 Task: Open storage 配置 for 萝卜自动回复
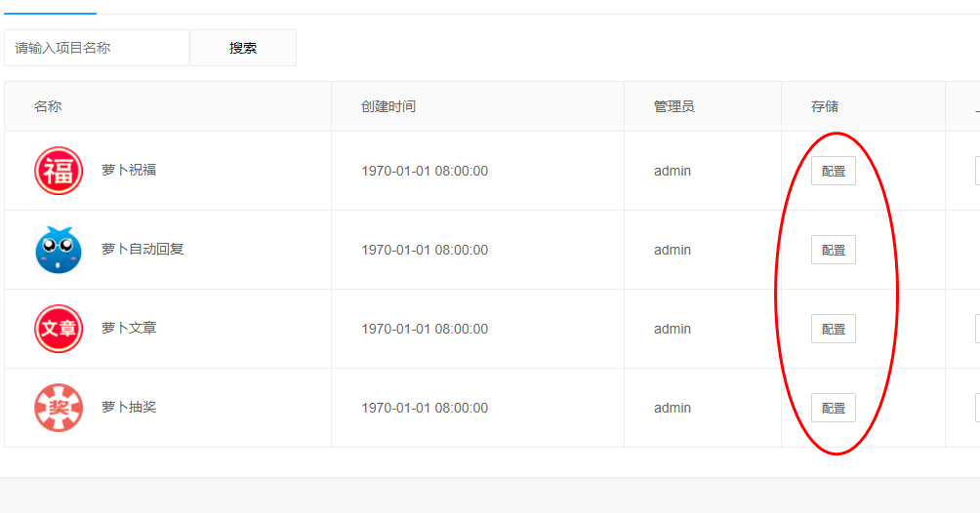pos(834,250)
